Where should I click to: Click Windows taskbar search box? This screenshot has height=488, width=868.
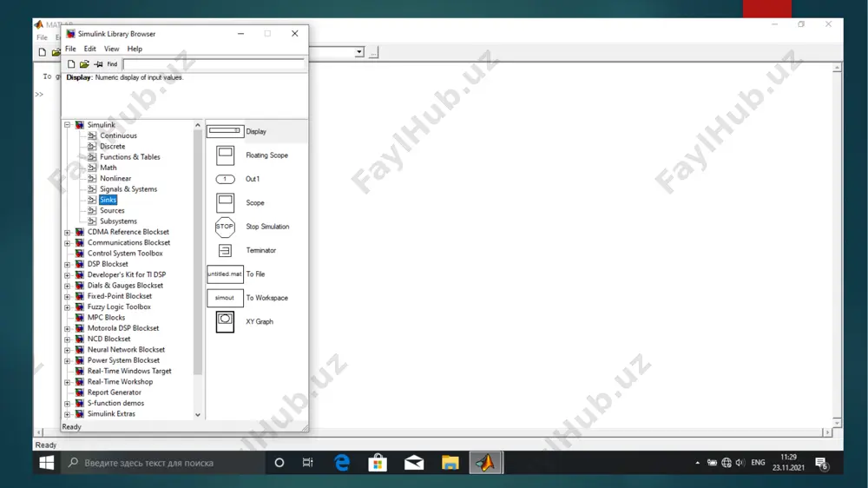pyautogui.click(x=163, y=463)
